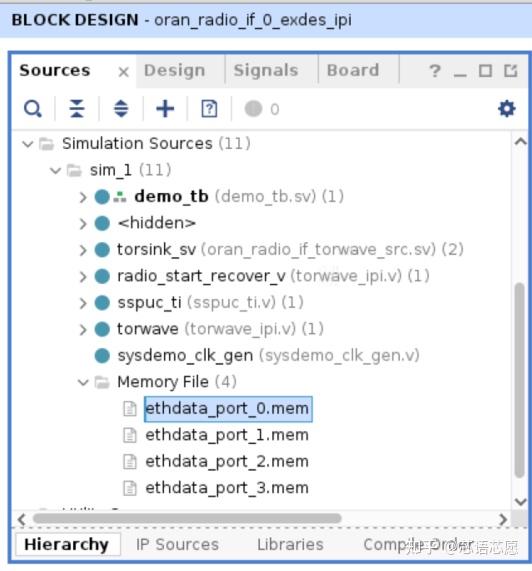Select sysdemo_clk_gen module row
This screenshot has width=532, height=571.
268,356
